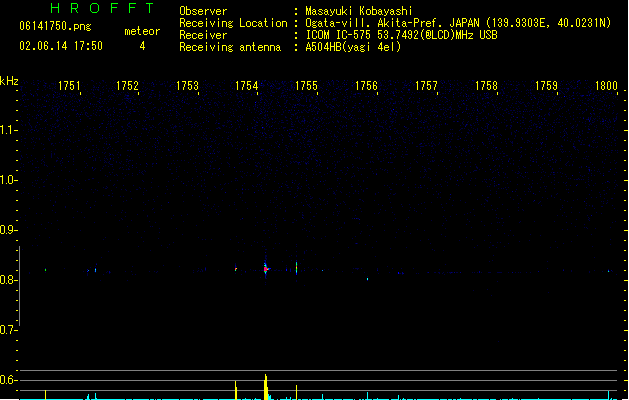Click the 1.0 kHz frequency label
Viewport: 629px width, 400px height.
point(8,180)
